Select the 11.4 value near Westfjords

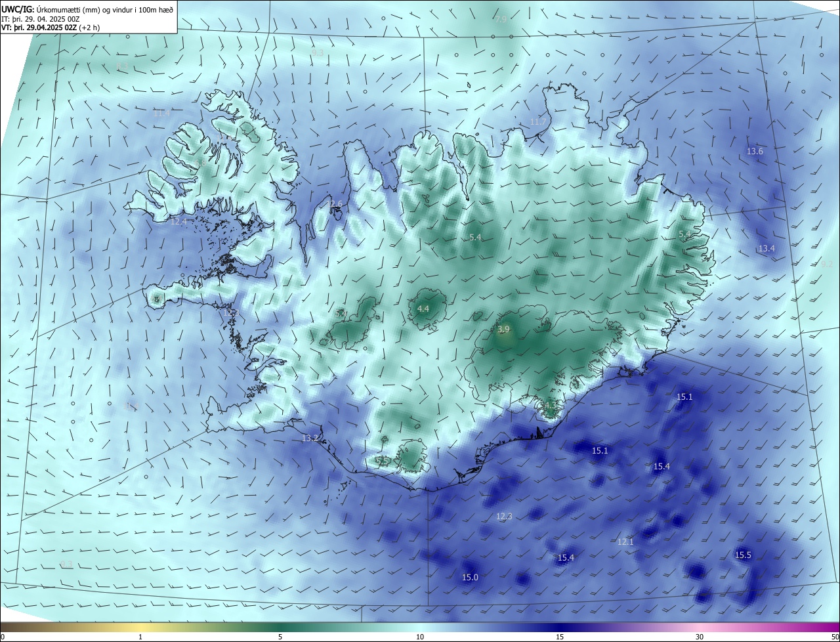(x=162, y=113)
